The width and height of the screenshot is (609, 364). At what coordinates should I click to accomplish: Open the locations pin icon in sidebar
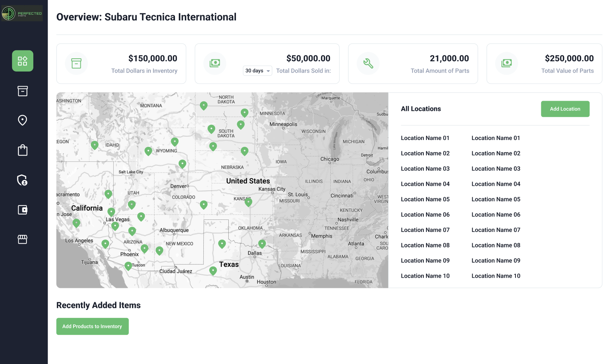(23, 120)
